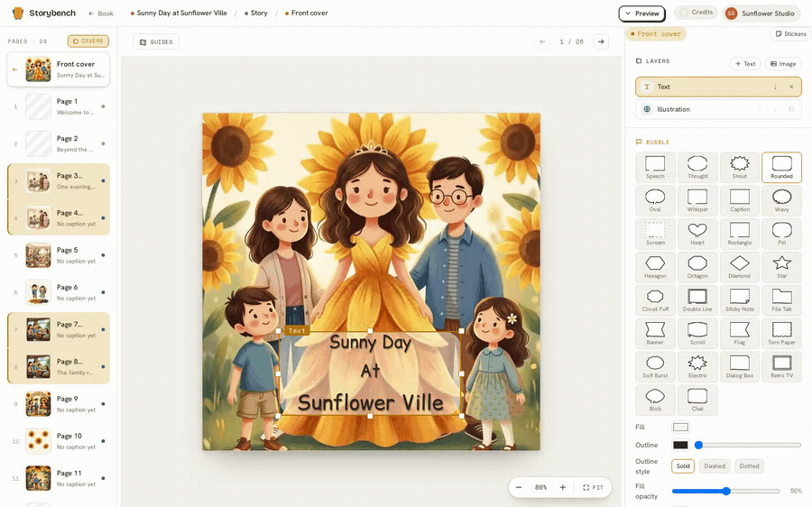Open the Sunny Day at Sunflower Ville breadcrumb
This screenshot has width=812, height=507.
click(x=179, y=13)
